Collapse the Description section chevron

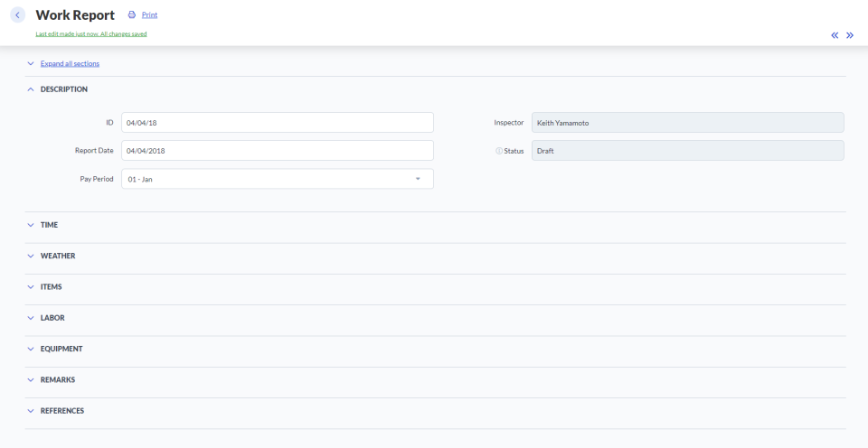31,89
